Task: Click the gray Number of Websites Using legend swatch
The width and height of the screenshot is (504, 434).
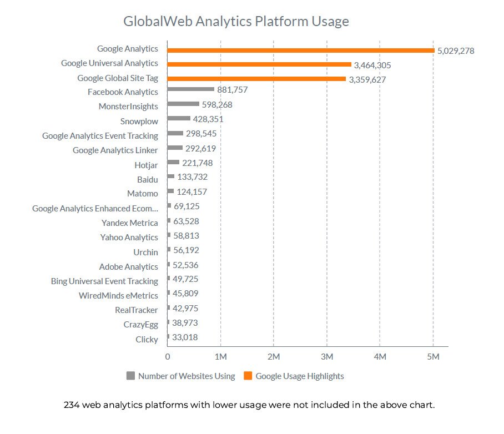Action: point(130,376)
